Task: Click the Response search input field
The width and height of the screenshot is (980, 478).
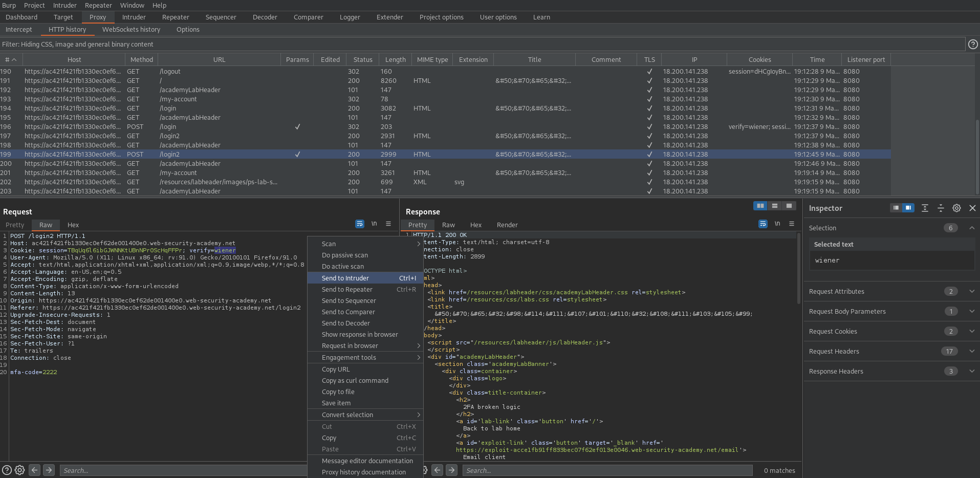Action: tap(607, 470)
